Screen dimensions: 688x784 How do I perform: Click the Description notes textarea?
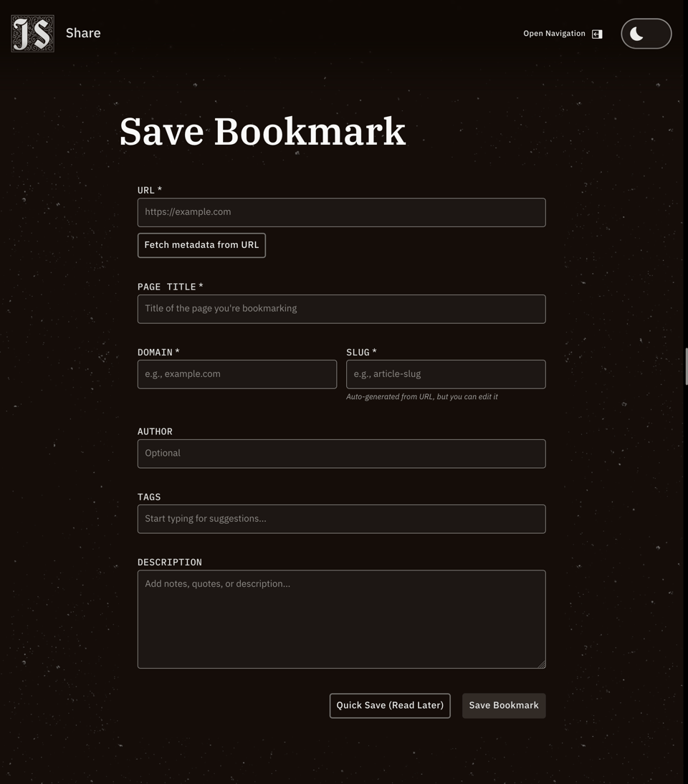point(341,618)
